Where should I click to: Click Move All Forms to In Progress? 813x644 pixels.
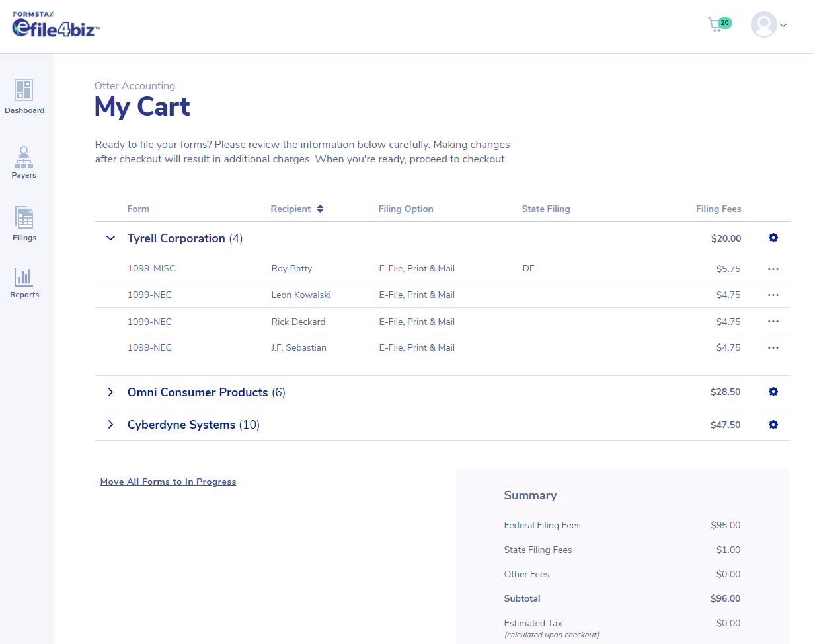pos(168,482)
